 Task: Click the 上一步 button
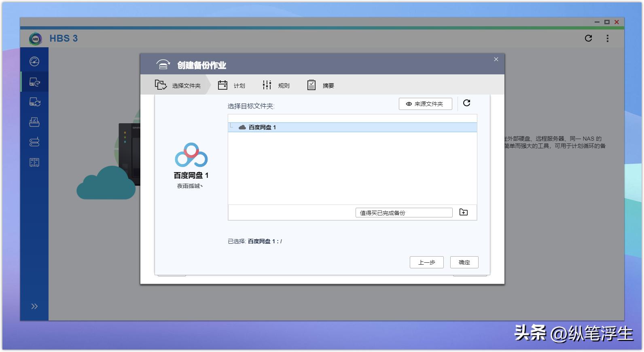pos(426,262)
